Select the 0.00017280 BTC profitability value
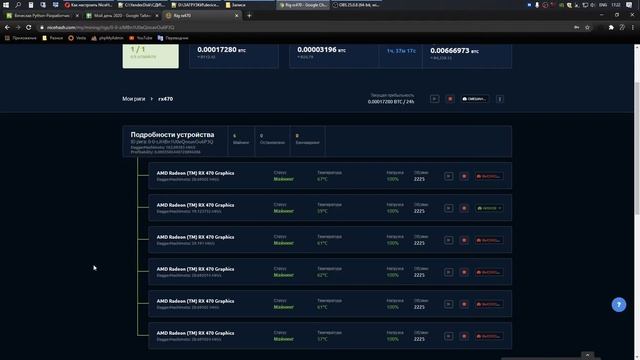This screenshot has width=640, height=360. pyautogui.click(x=222, y=50)
